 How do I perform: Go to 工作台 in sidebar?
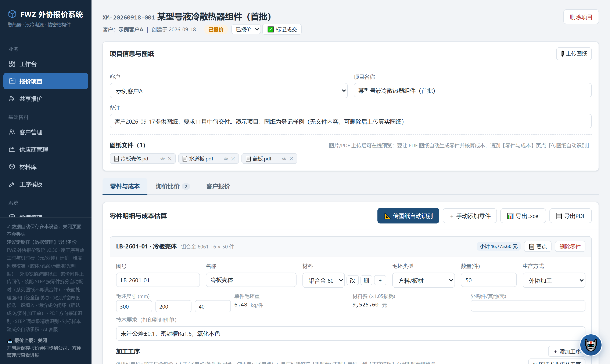pos(46,64)
